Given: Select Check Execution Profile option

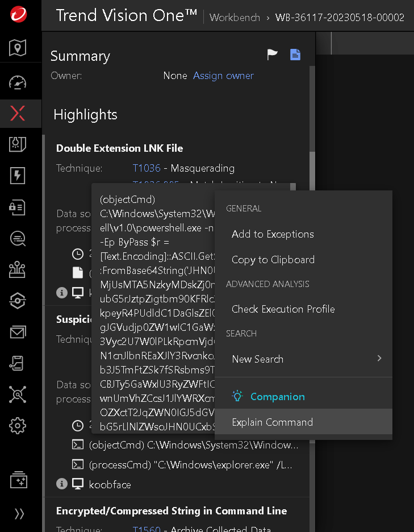Looking at the screenshot, I should 283,309.
